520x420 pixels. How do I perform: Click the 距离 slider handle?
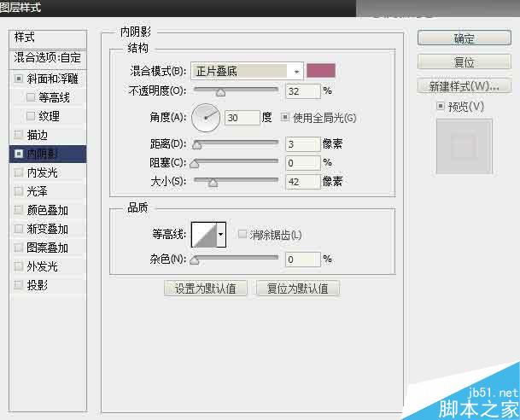pyautogui.click(x=197, y=145)
